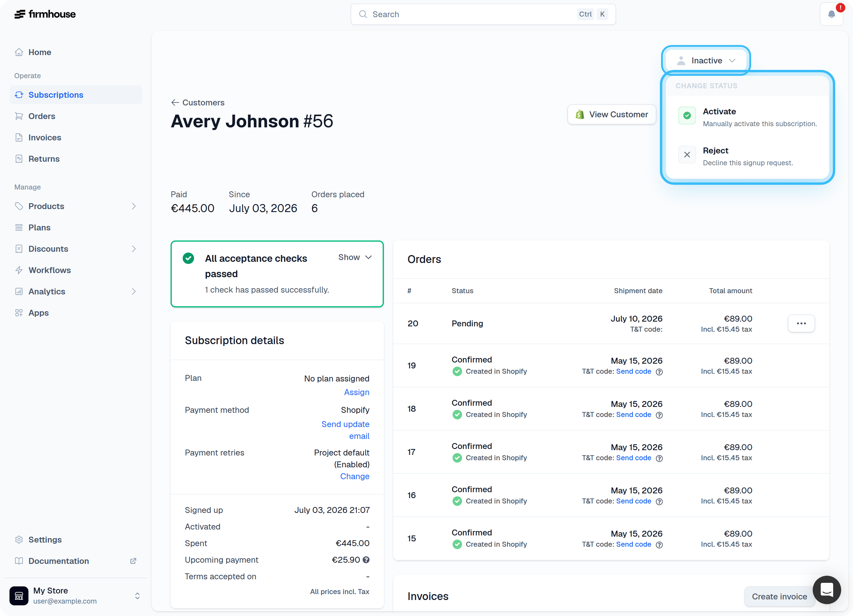Click the Documentation external-link icon
This screenshot has width=853, height=616.
pos(133,561)
